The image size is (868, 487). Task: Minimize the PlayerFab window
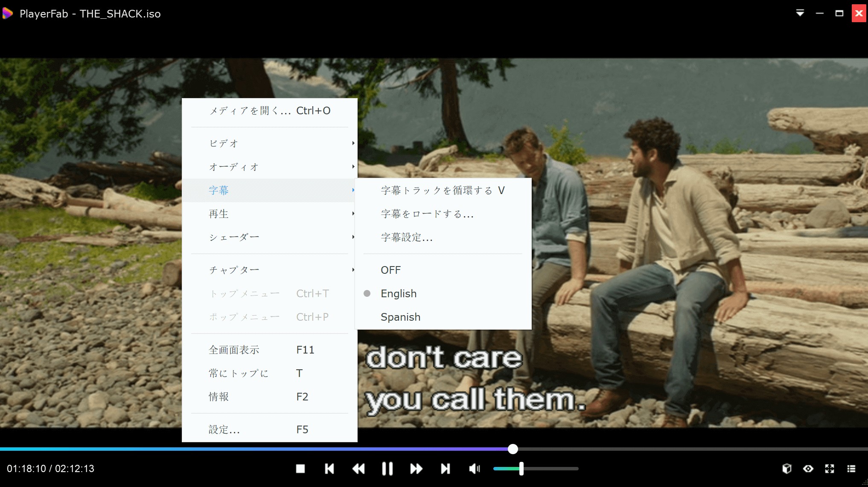pos(820,13)
